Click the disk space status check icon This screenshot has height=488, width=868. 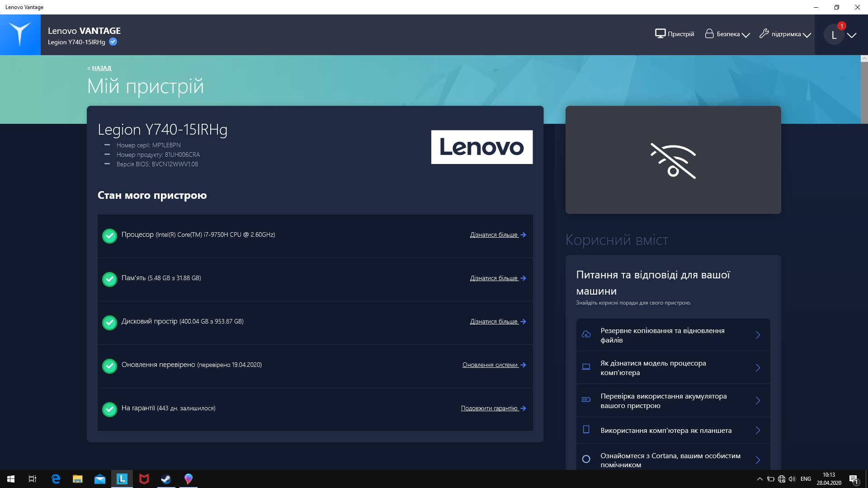coord(109,323)
